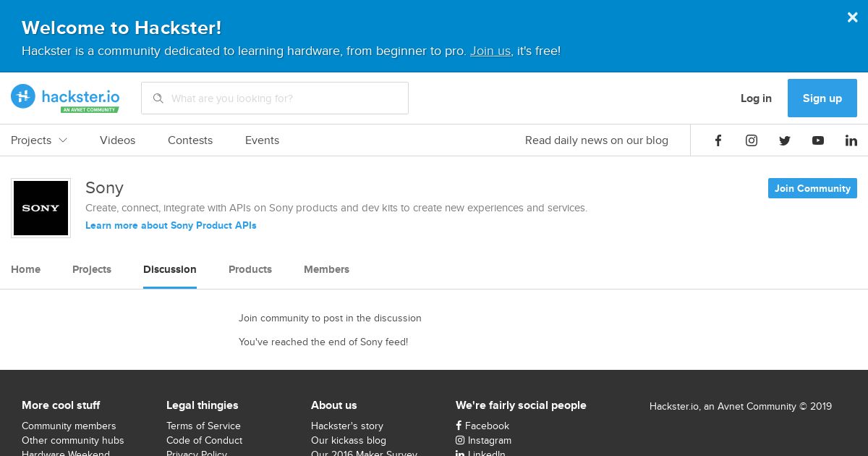Screen dimensions: 868x456
Task: Open LinkedIn icon in the header
Action: [851, 140]
